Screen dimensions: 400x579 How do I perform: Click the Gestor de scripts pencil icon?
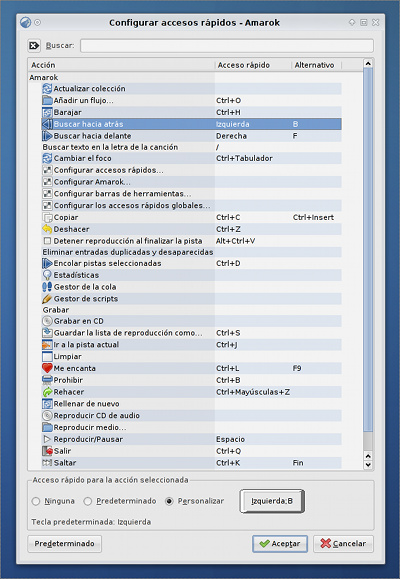pyautogui.click(x=47, y=299)
